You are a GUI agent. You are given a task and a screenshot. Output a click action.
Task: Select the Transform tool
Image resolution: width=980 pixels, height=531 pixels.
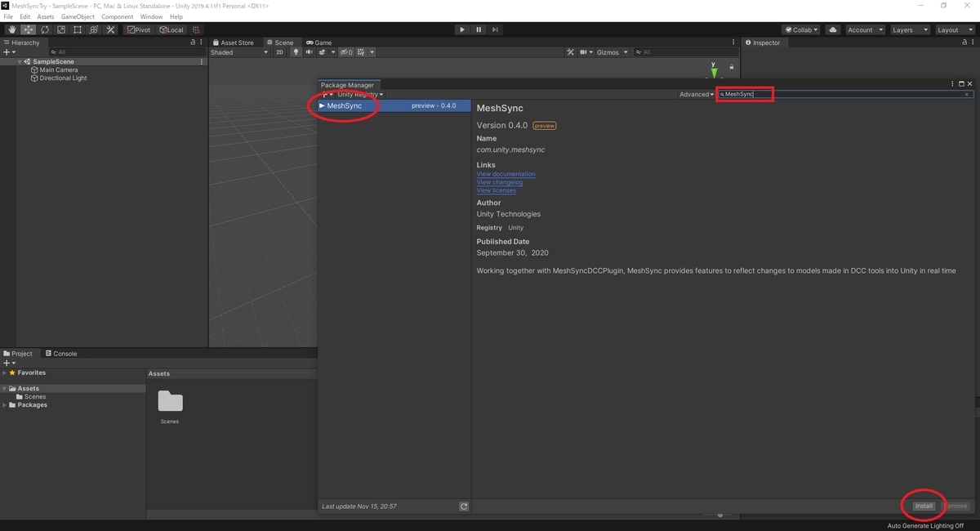tap(94, 29)
